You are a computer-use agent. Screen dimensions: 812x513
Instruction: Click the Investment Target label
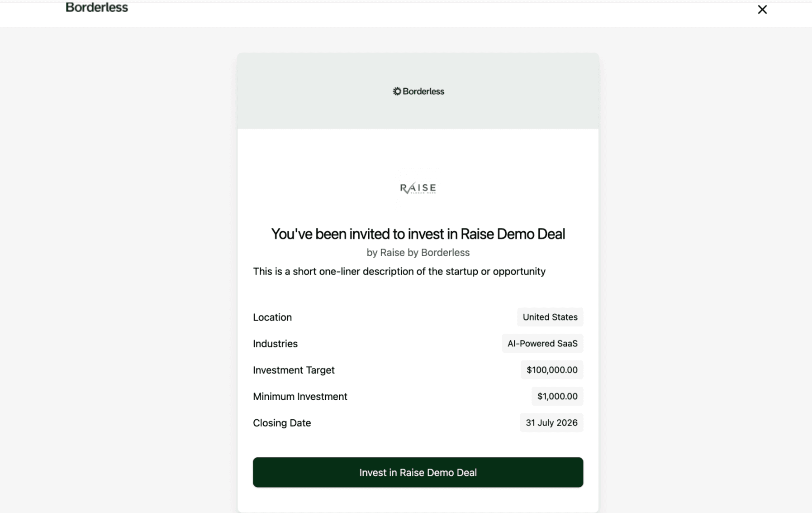[x=294, y=370]
